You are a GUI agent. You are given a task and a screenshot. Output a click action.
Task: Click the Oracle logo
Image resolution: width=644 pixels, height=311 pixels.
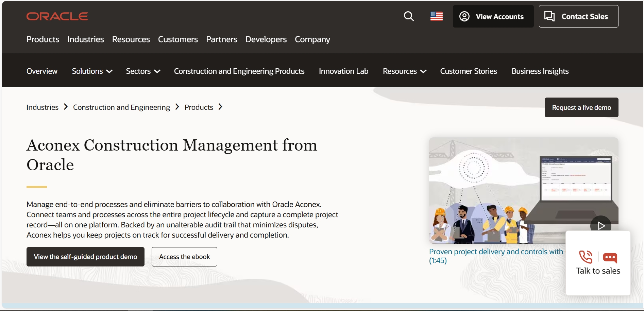click(x=57, y=16)
